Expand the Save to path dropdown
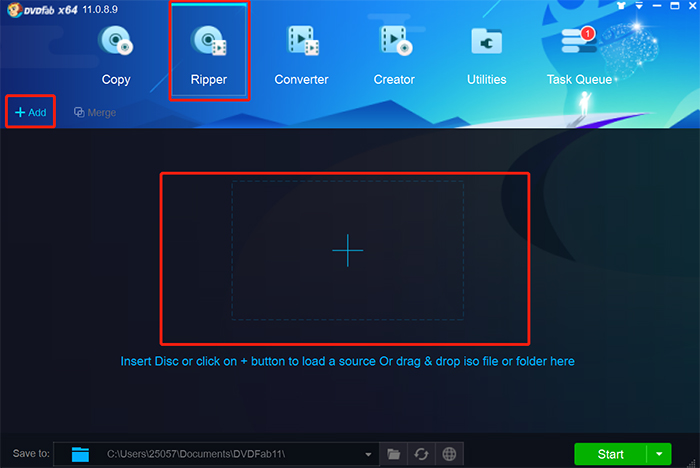This screenshot has height=468, width=700. (x=368, y=455)
